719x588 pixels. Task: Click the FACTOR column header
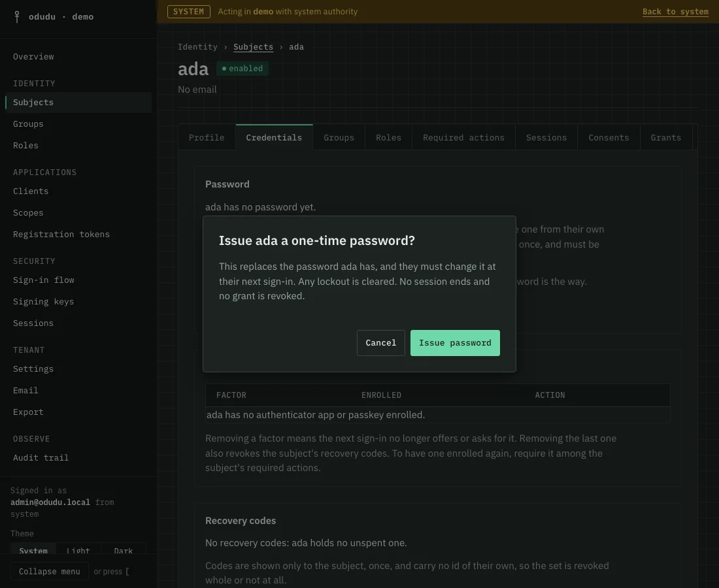(x=231, y=395)
